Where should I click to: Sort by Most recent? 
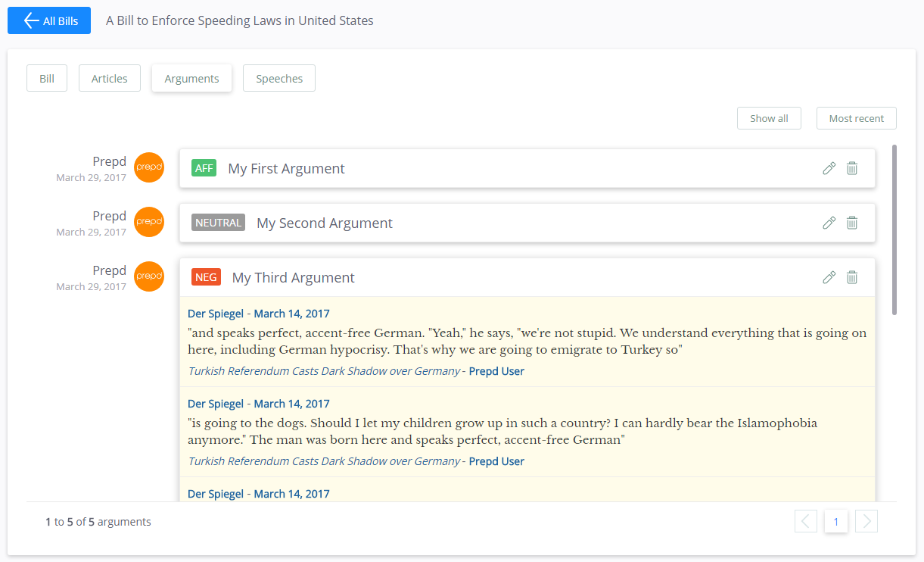[857, 118]
